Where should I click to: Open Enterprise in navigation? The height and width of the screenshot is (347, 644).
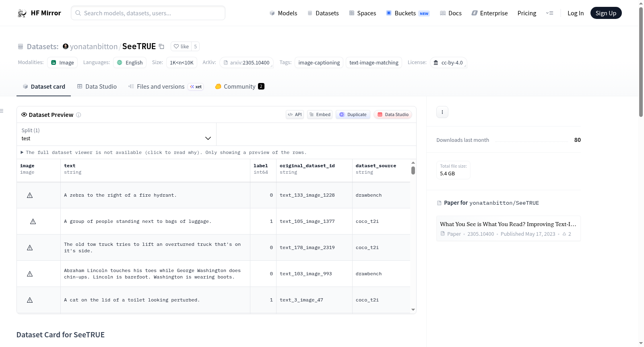pyautogui.click(x=489, y=13)
